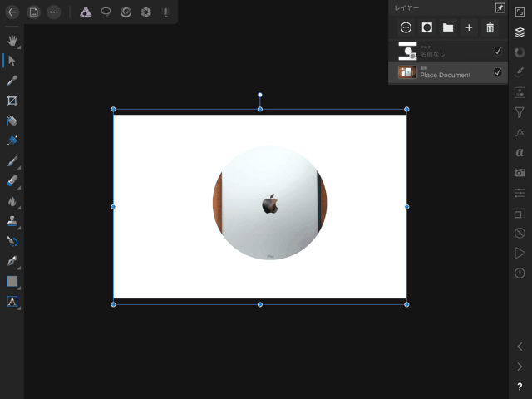Tap the Redo right chevron
Screen dimensions: 532x399
tap(520, 367)
